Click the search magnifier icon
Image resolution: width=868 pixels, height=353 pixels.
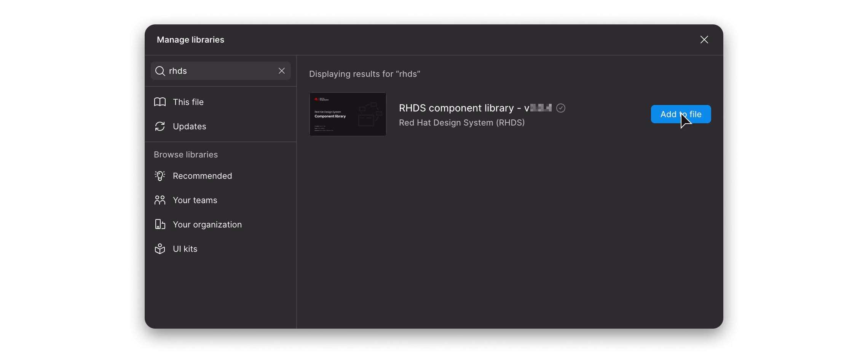coord(161,71)
